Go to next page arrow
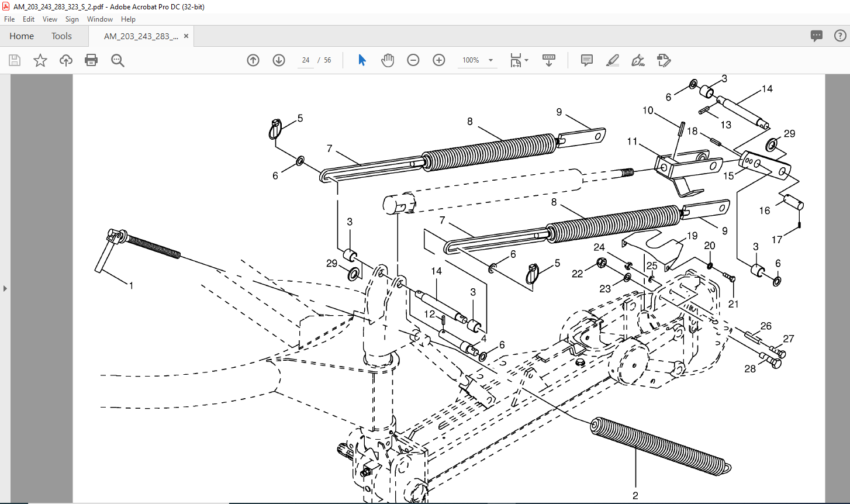 click(279, 60)
